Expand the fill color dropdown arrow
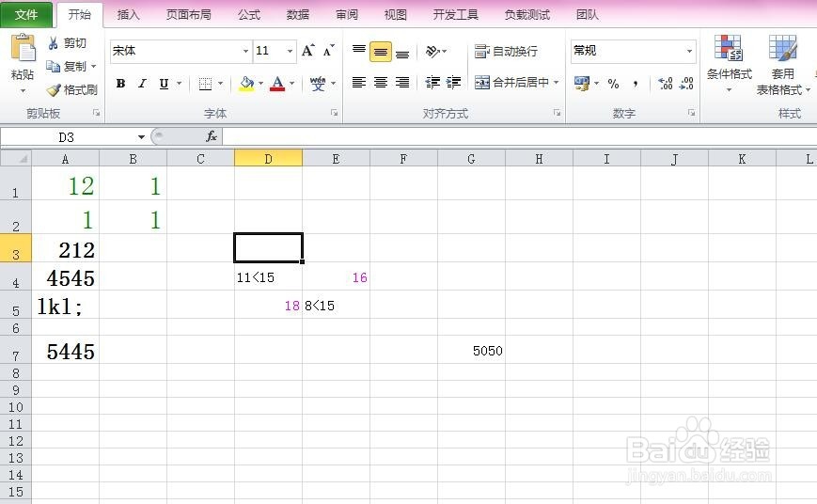 261,84
